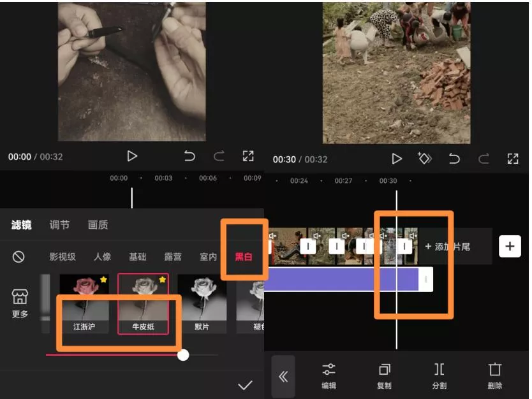Click the filter intensity slider handle
The image size is (532, 399).
(183, 355)
